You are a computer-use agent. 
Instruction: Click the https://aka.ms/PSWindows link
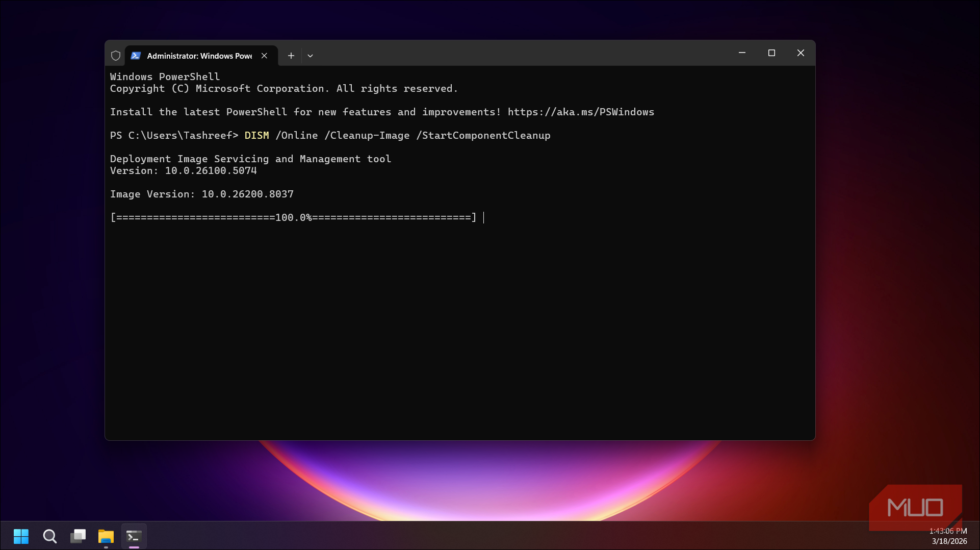point(581,112)
